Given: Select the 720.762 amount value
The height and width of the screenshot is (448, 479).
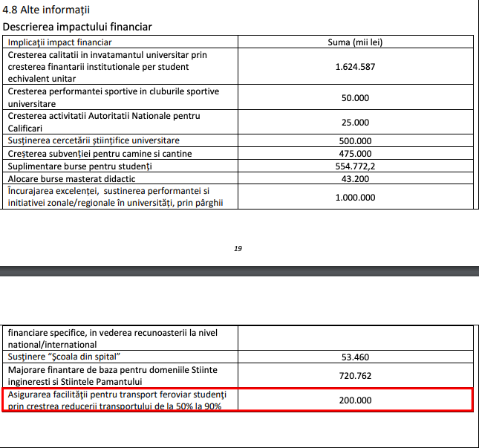Looking at the screenshot, I should click(355, 375).
